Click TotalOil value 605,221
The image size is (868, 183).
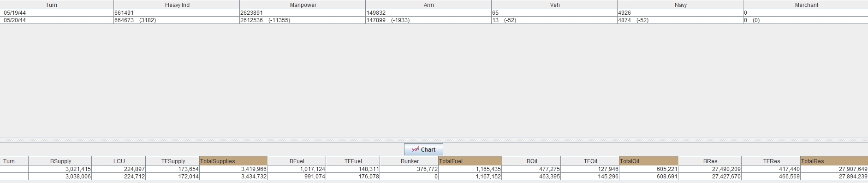point(667,169)
